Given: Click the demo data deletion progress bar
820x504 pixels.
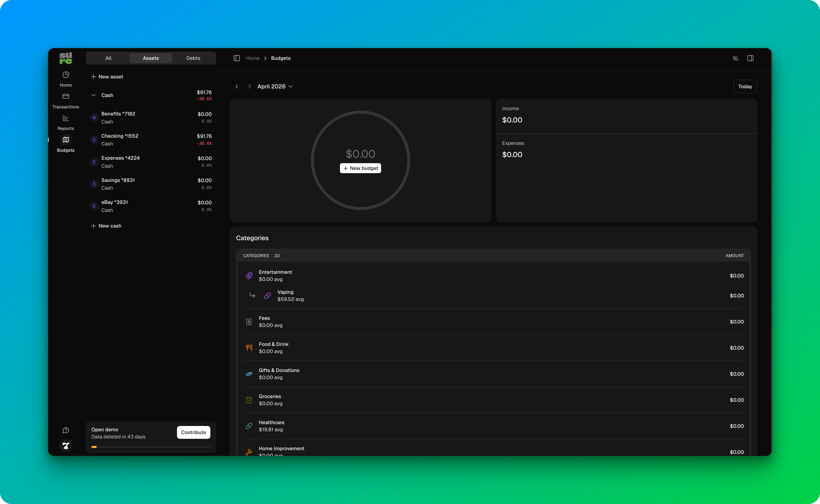Looking at the screenshot, I should 151,447.
